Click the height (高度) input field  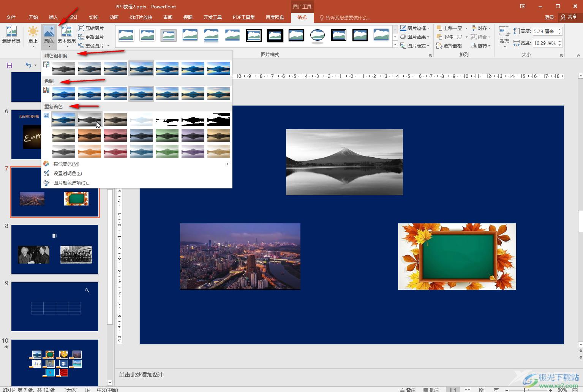pos(545,31)
